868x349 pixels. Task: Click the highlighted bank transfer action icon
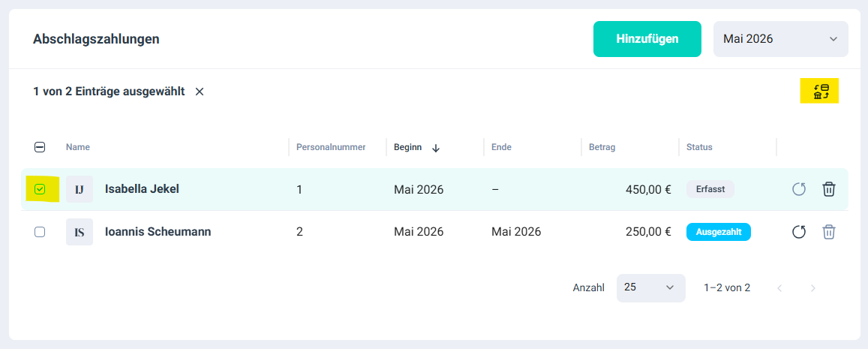click(820, 92)
